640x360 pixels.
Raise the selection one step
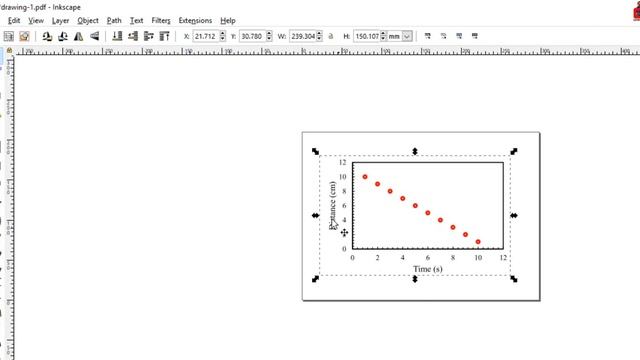[149, 36]
